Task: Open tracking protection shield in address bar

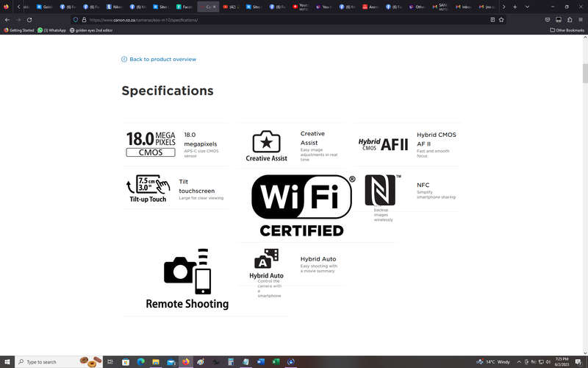Action: [x=76, y=20]
